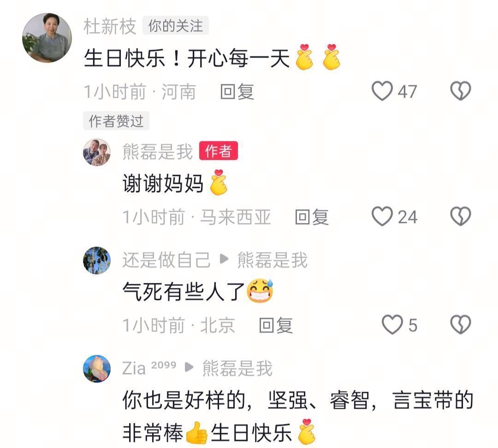Tap broken heart on 谢谢妈妈 reply
The height and width of the screenshot is (448, 498).
(x=461, y=217)
